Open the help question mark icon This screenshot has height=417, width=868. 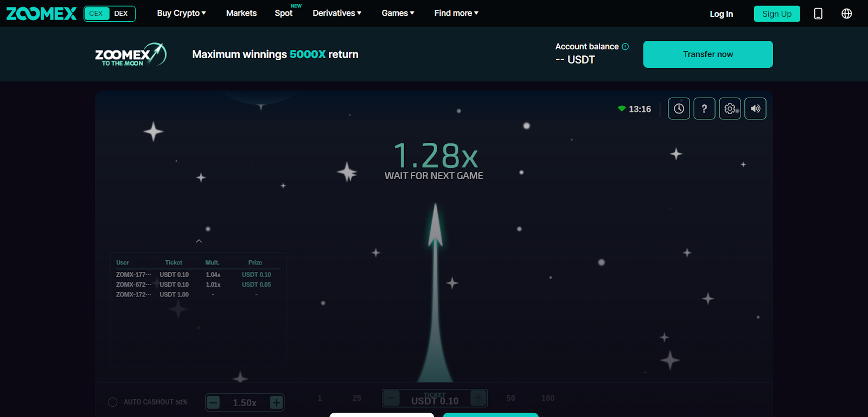[704, 109]
